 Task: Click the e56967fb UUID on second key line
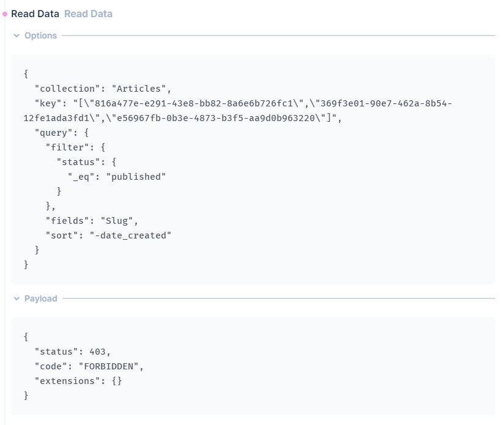coord(216,118)
